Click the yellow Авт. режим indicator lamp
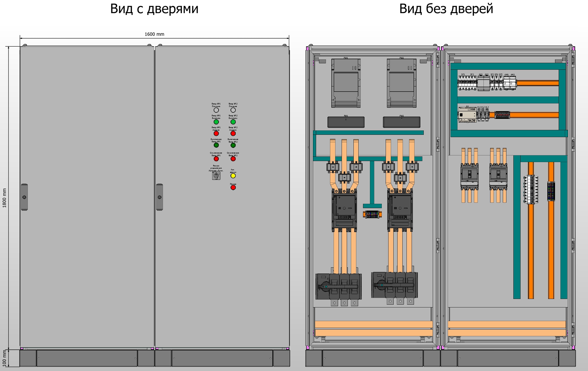This screenshot has width=588, height=371. 233,176
